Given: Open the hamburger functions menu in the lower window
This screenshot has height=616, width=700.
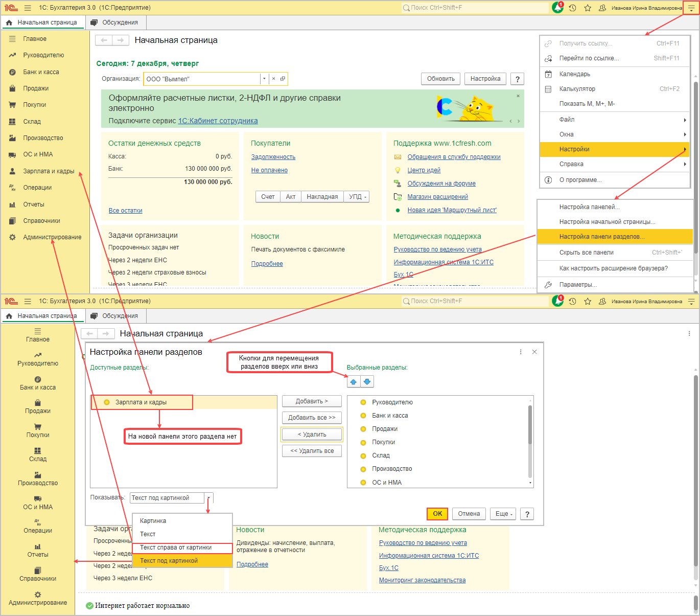Looking at the screenshot, I should tap(28, 301).
